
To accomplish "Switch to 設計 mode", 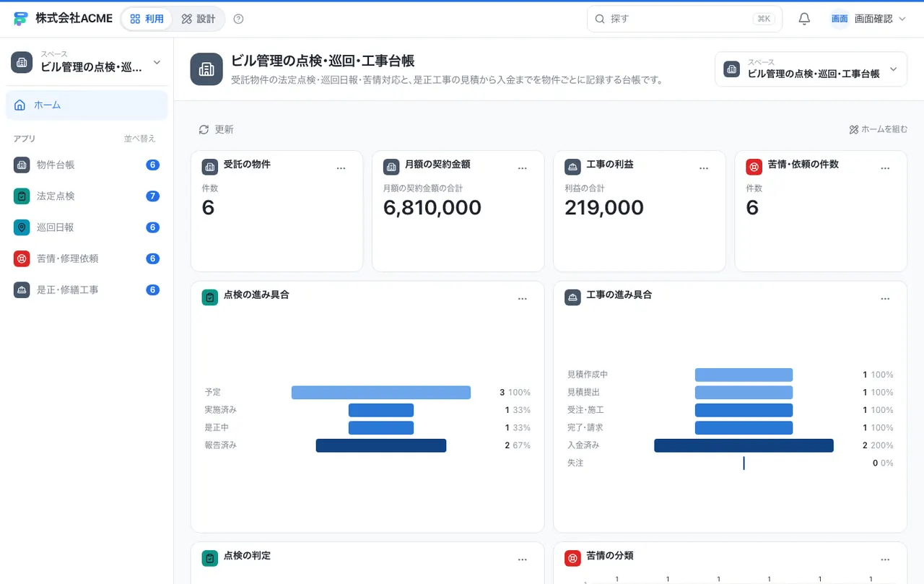I will pyautogui.click(x=199, y=19).
